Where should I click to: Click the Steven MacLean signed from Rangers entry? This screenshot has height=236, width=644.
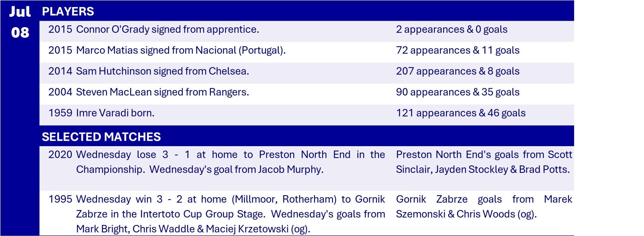(x=163, y=92)
